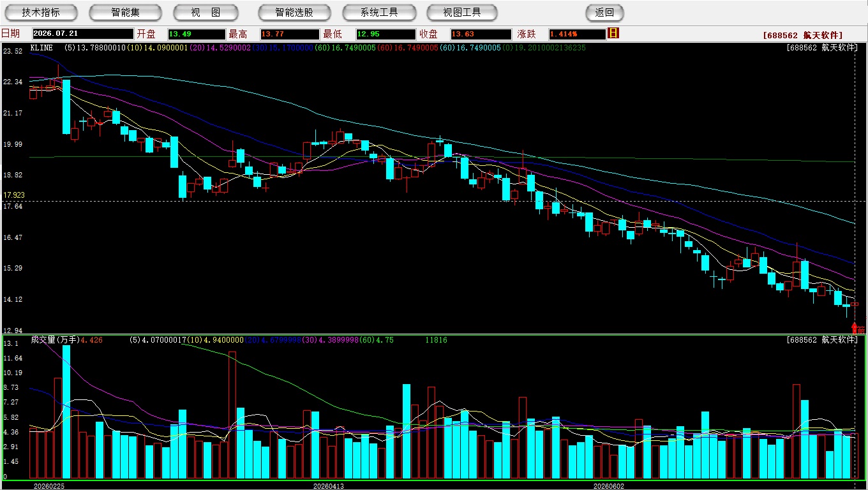
Task: Click the 20260225 date axis label
Action: pos(49,486)
